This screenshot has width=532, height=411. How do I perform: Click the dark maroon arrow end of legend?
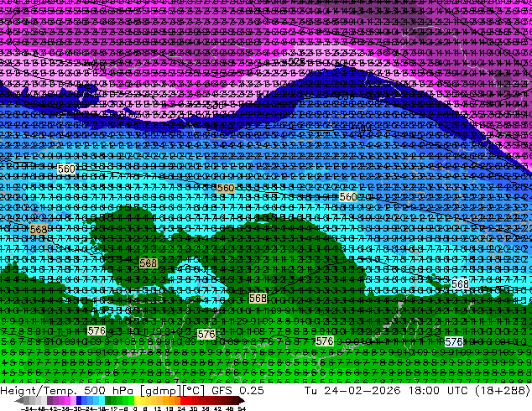(241, 400)
